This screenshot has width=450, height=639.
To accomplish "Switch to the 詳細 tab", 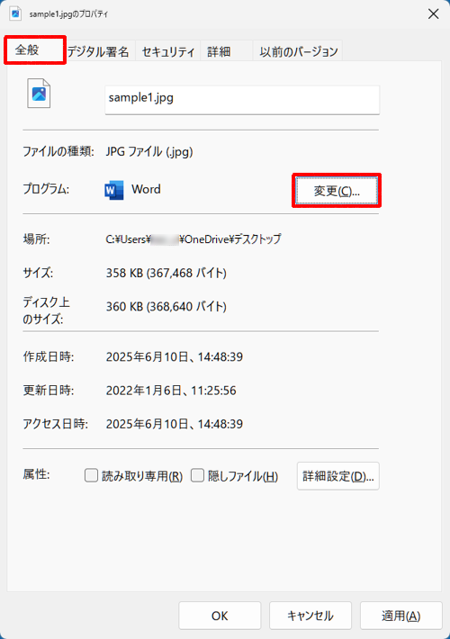I will (x=226, y=52).
